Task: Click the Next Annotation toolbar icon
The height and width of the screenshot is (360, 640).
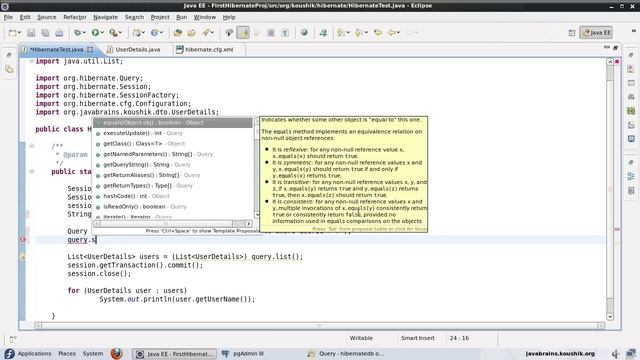Action: pos(340,33)
